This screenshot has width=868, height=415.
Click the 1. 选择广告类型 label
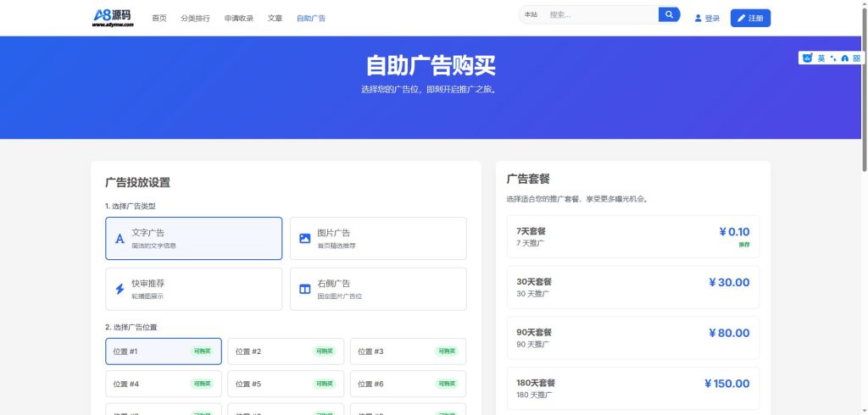click(130, 207)
